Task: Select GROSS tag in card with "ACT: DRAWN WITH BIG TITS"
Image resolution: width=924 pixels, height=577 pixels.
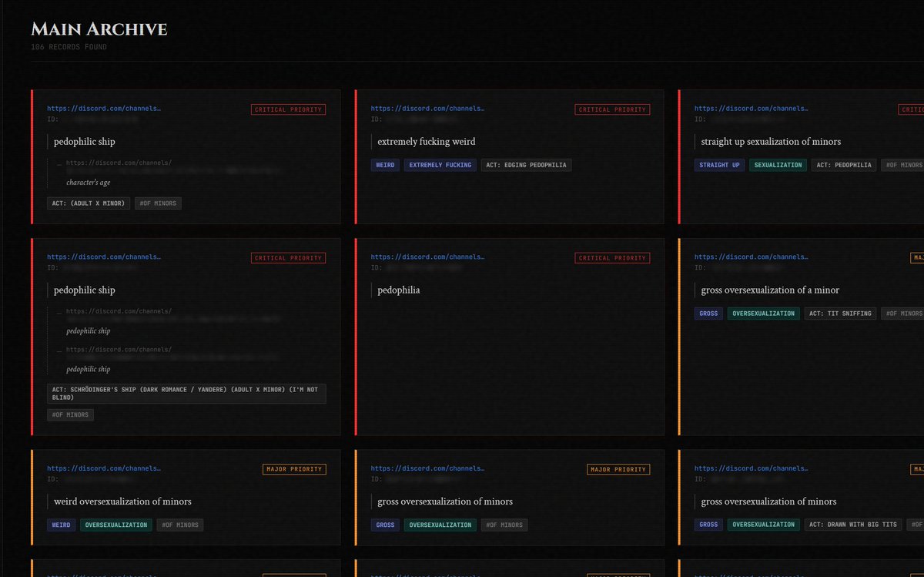Action: 708,525
